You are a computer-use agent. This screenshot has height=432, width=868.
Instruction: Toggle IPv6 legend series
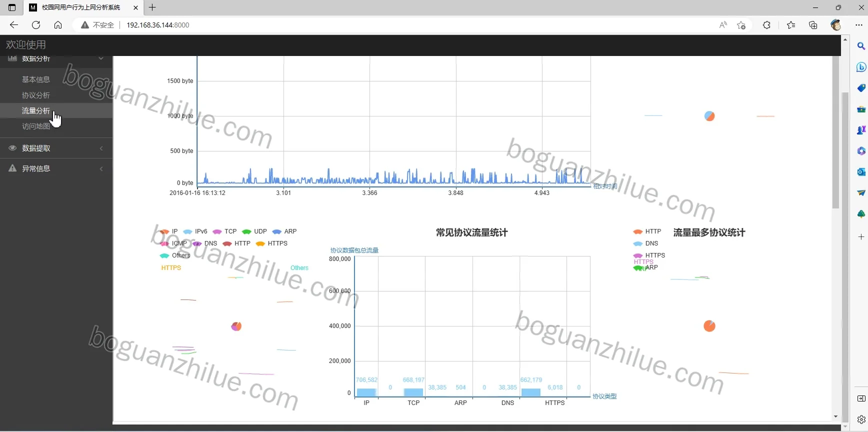[x=195, y=231]
